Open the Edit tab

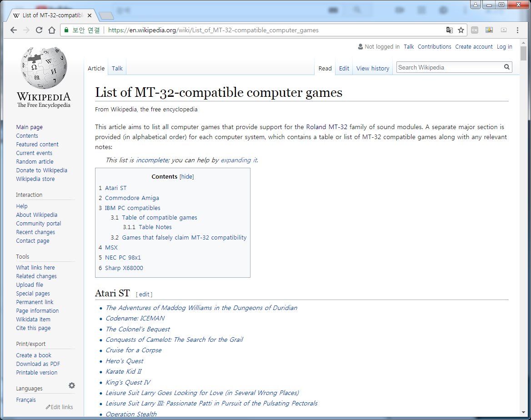tap(344, 69)
